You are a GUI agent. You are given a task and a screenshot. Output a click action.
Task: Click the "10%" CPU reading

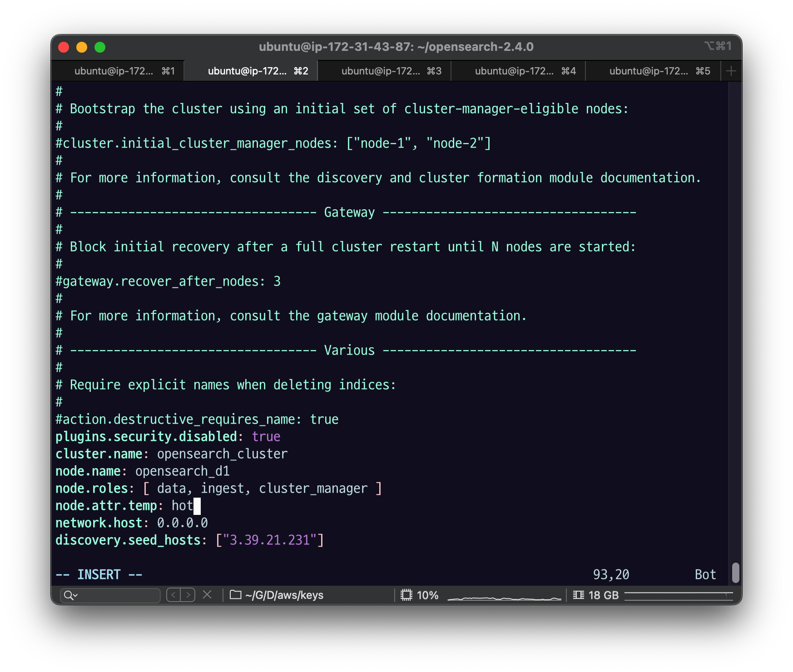point(428,595)
